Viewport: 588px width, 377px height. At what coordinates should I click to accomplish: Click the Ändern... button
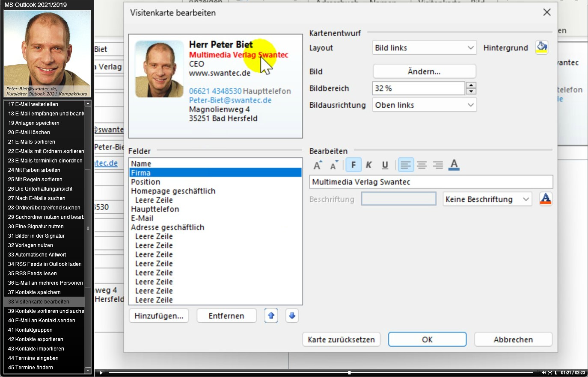[424, 71]
